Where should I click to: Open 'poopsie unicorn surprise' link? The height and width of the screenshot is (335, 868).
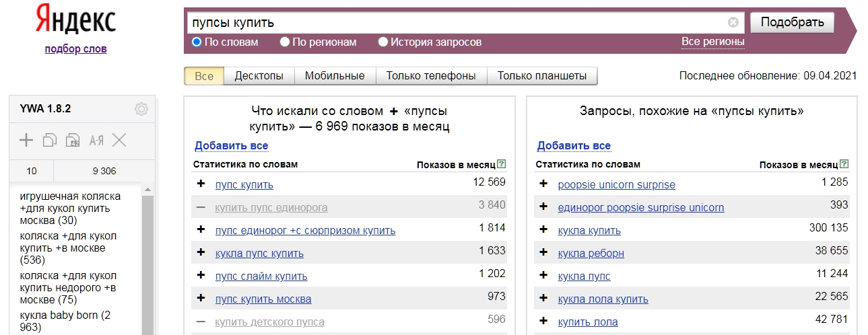(617, 184)
